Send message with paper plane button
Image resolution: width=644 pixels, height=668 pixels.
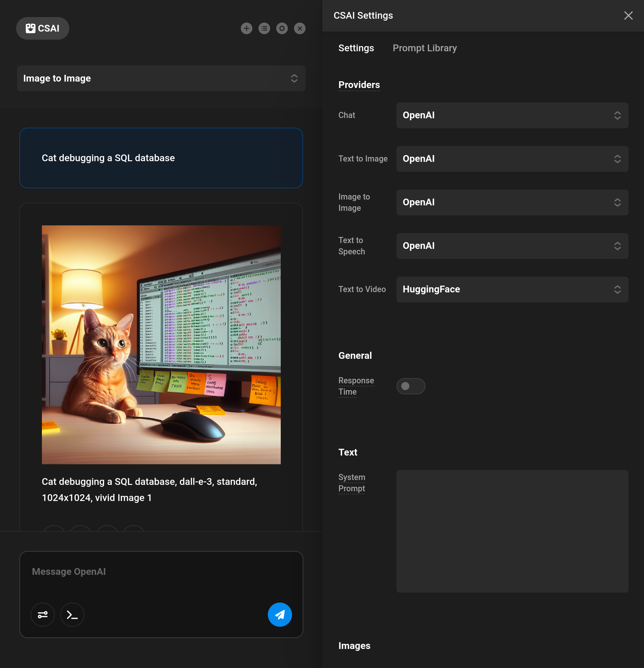[279, 614]
